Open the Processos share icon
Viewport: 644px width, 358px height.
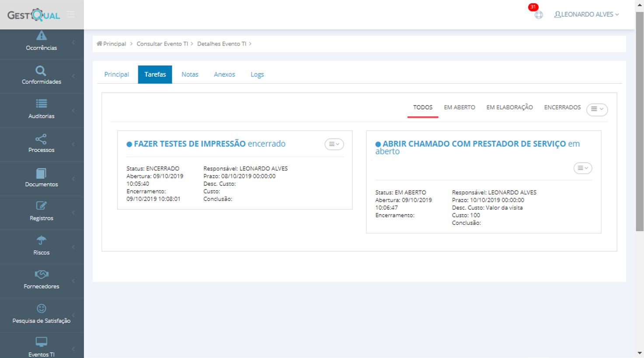coord(41,139)
